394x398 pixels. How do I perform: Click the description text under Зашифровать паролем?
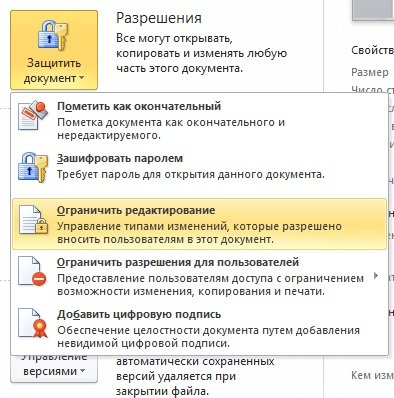pos(191,174)
